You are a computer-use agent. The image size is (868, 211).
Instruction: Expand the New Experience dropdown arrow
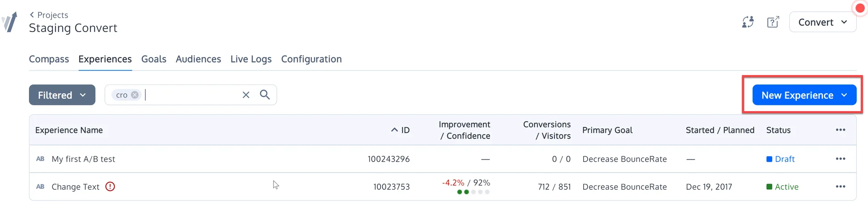[x=844, y=95]
